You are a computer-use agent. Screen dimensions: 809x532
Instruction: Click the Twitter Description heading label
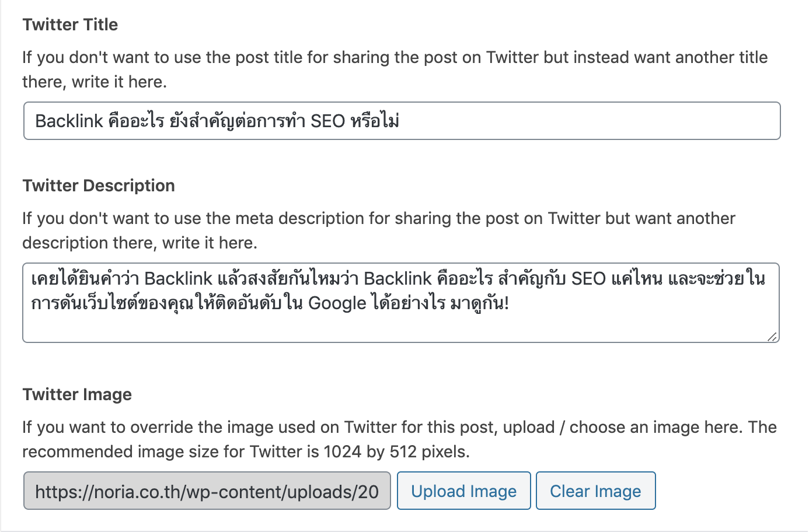tap(99, 185)
